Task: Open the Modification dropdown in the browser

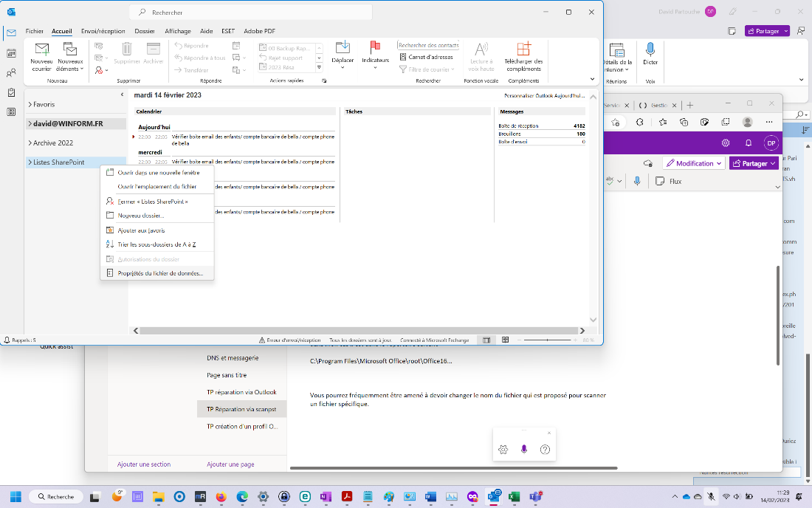Action: click(x=694, y=163)
